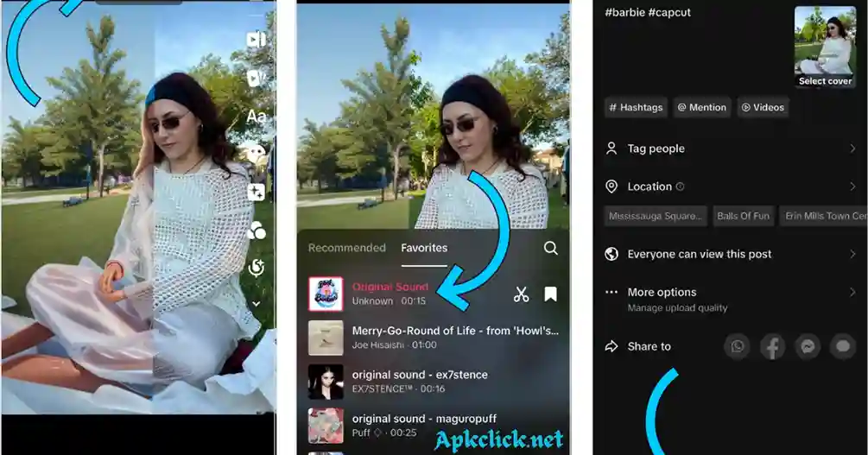Select Original Sound cover thumbnail
Image resolution: width=868 pixels, height=455 pixels.
[326, 294]
